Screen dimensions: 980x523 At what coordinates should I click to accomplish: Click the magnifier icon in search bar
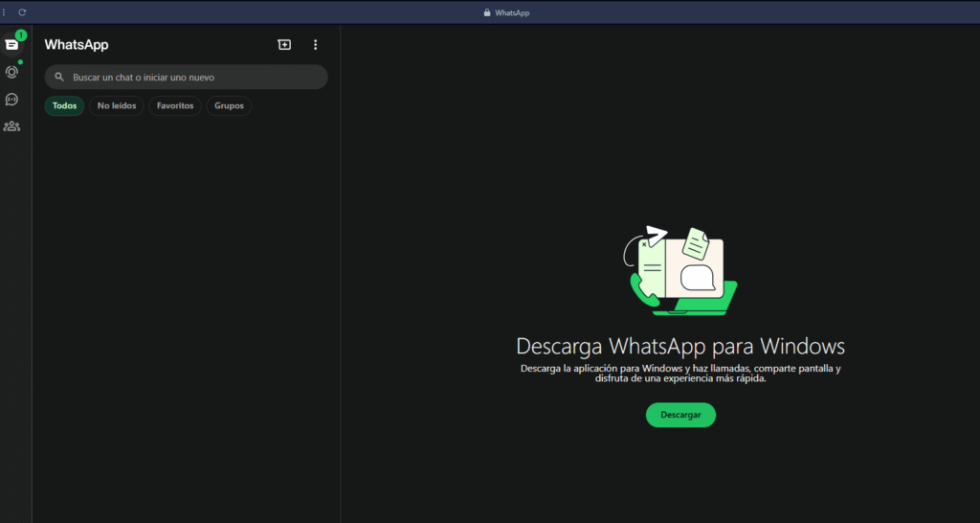pyautogui.click(x=59, y=78)
